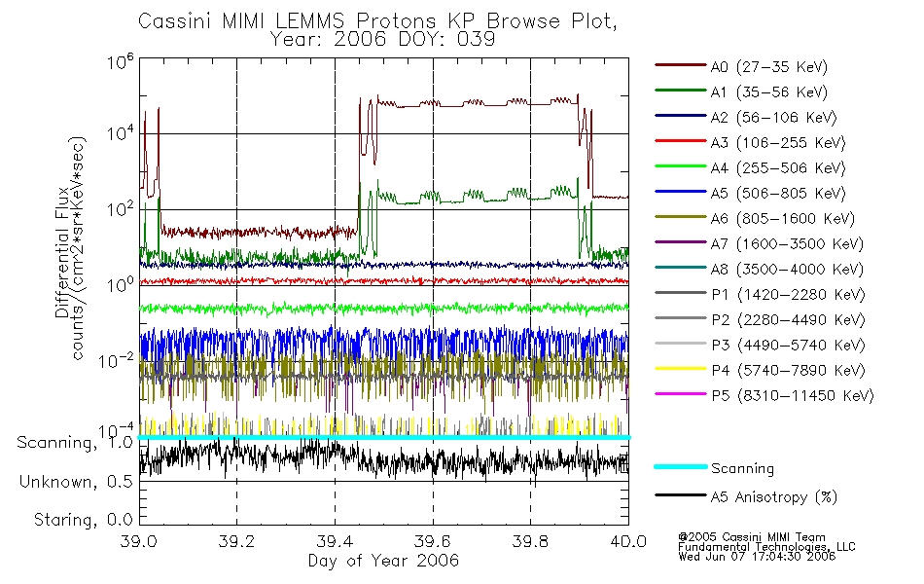
Task: Click the 10^0 y-axis tick label
Action: click(121, 284)
